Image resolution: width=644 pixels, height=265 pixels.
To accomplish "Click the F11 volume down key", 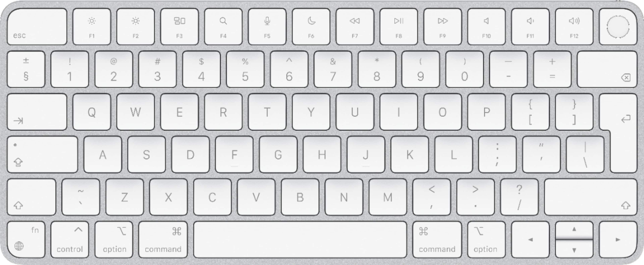I will point(530,27).
